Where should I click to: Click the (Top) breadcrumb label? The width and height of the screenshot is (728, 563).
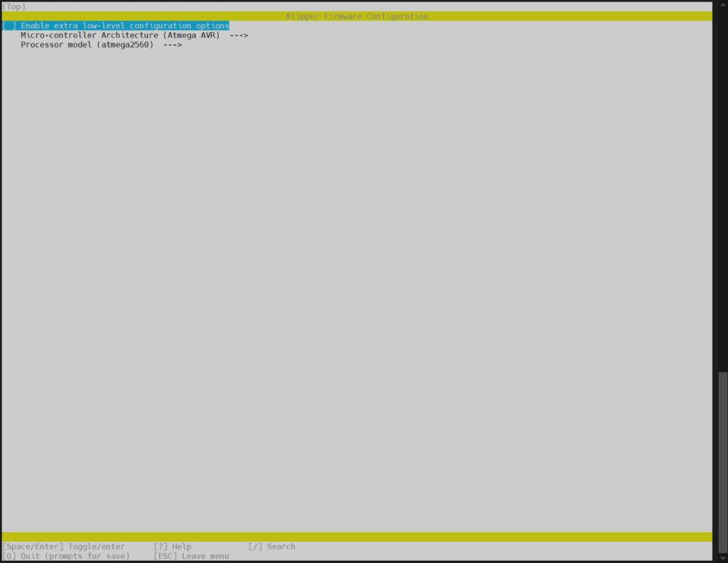[14, 6]
